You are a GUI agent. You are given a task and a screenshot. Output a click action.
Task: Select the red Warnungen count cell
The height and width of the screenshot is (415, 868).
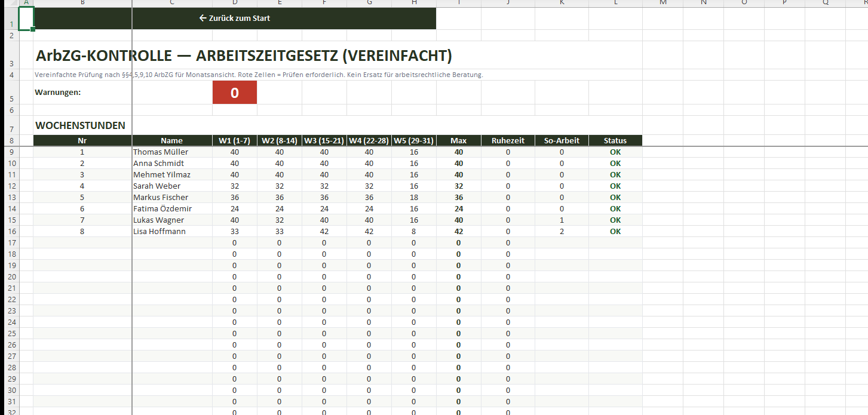[x=234, y=93]
